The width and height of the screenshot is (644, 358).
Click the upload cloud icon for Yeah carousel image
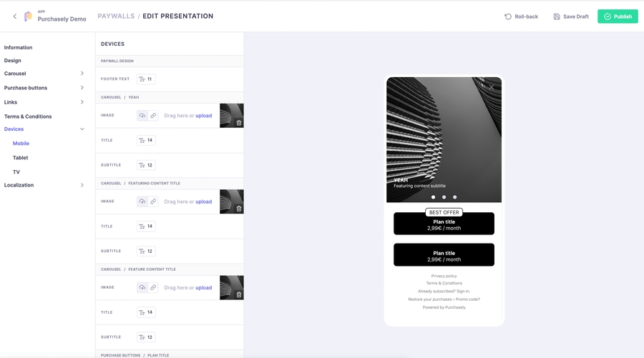coord(142,116)
